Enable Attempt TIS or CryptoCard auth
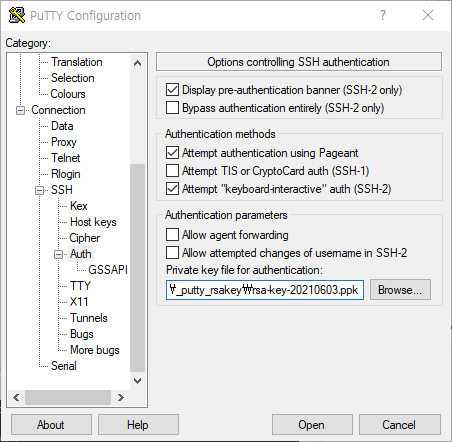The height and width of the screenshot is (442, 452). tap(172, 171)
